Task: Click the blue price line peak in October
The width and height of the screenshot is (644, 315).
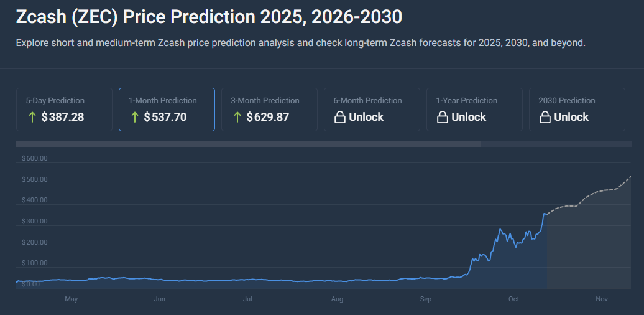Action: click(x=500, y=230)
